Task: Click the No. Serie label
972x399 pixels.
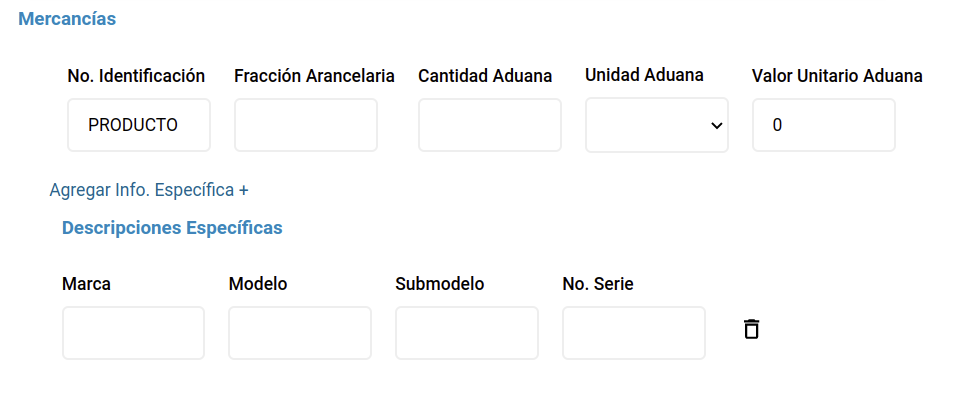Action: click(598, 284)
